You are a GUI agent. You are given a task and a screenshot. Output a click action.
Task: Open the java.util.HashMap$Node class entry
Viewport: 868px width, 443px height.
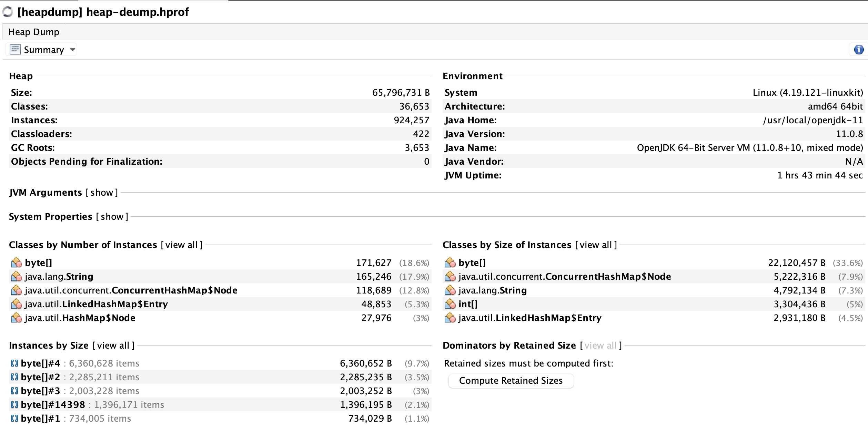click(x=80, y=318)
